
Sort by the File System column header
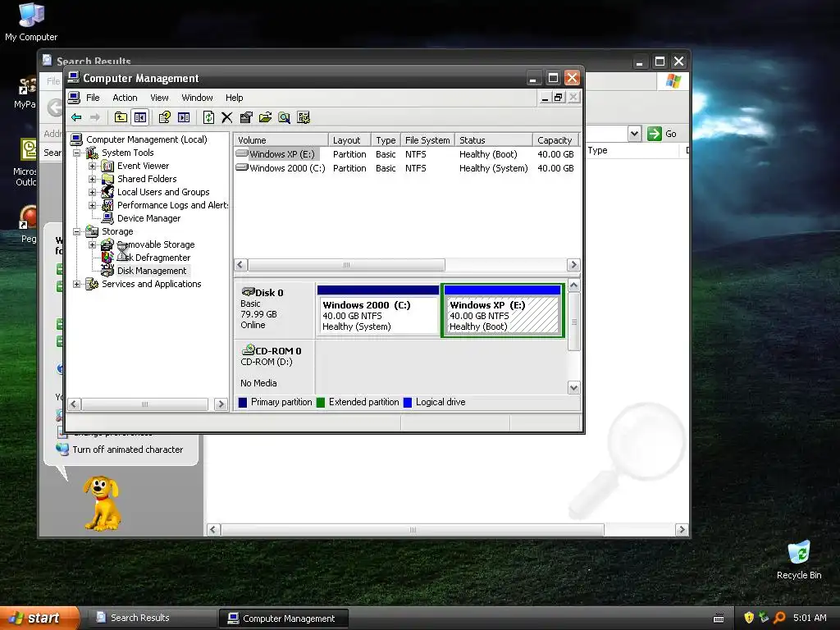[427, 139]
